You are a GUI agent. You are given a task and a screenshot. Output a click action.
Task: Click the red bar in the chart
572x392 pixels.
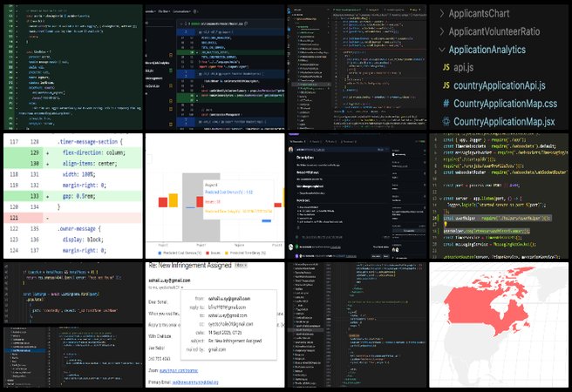coord(163,202)
